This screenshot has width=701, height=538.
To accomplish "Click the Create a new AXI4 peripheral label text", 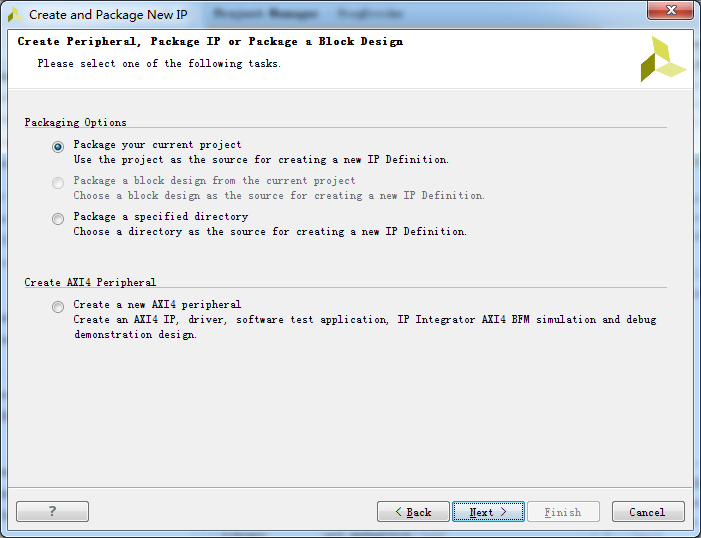I will pos(157,305).
